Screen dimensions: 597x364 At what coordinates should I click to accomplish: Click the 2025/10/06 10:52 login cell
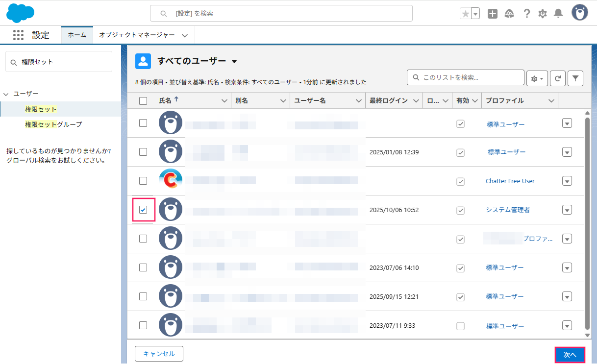(394, 210)
